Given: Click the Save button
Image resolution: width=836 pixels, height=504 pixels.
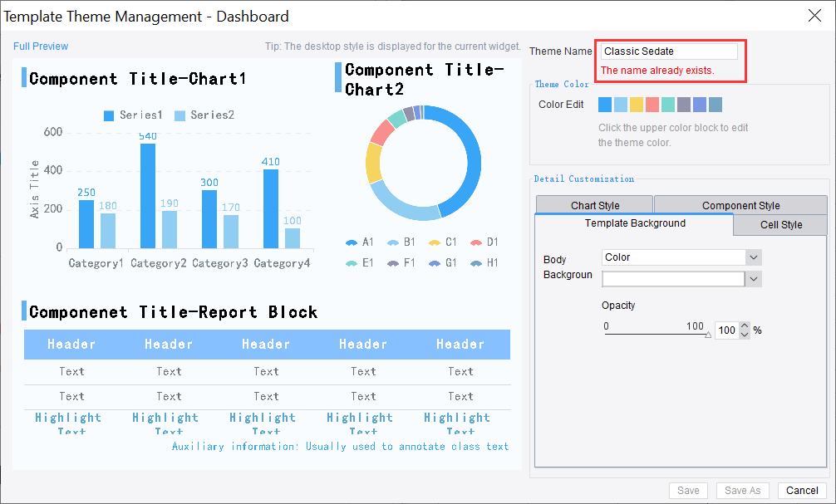Looking at the screenshot, I should (688, 491).
